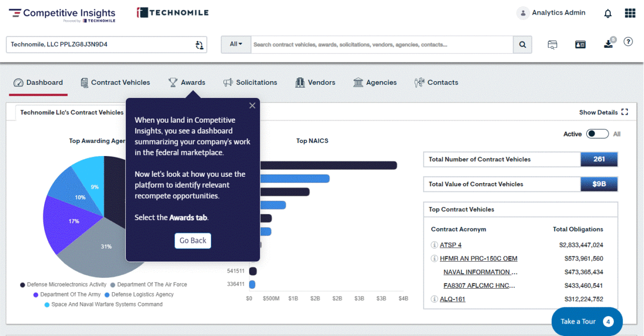Click the Total Obligations column header

[x=578, y=229]
